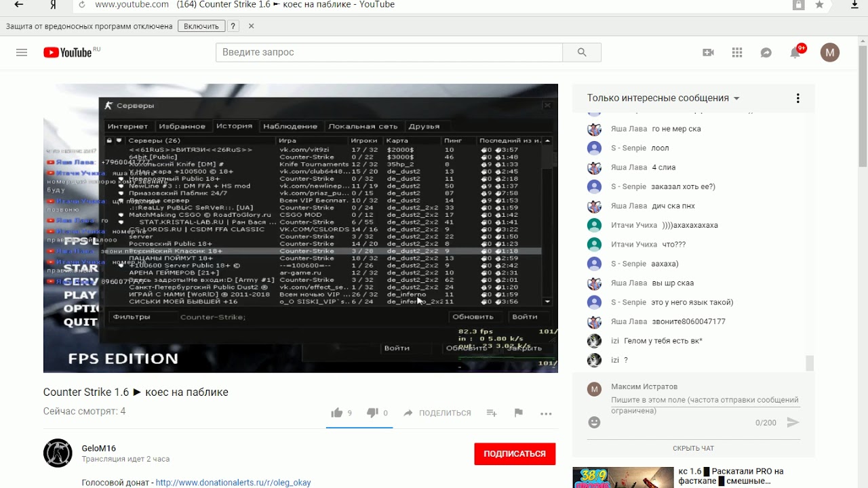
Task: Open browser downloads arrow icon
Action: (x=855, y=5)
